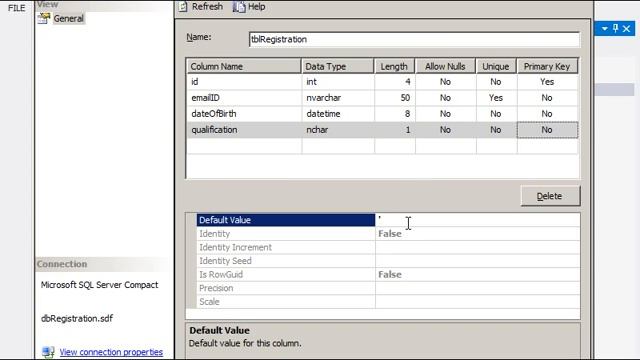Screen dimensions: 640x360
Task: Open the int data type cell
Action: [x=338, y=82]
